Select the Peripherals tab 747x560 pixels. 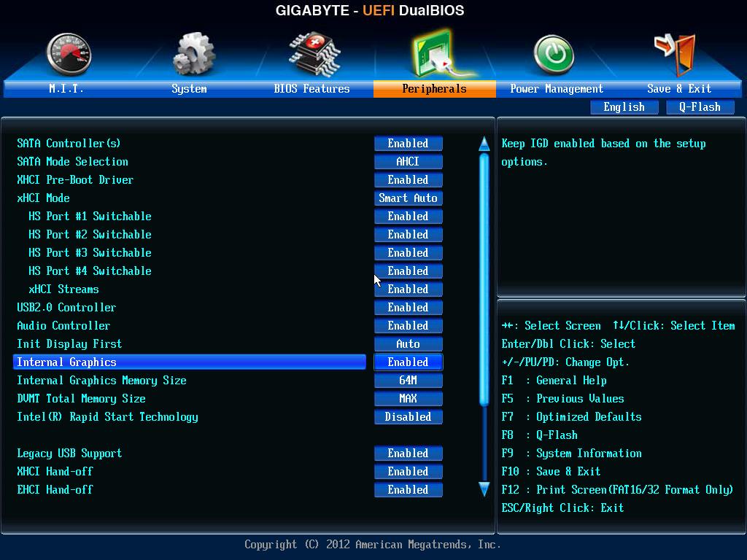435,88
